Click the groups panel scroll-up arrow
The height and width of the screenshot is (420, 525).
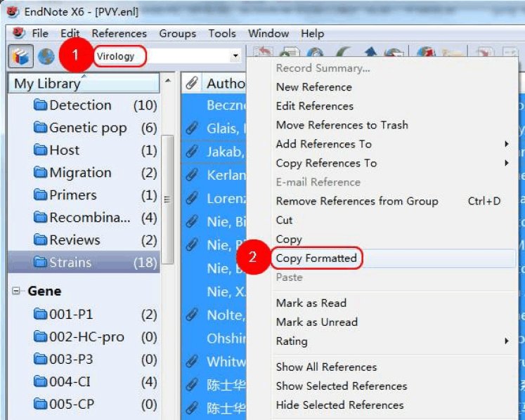168,80
